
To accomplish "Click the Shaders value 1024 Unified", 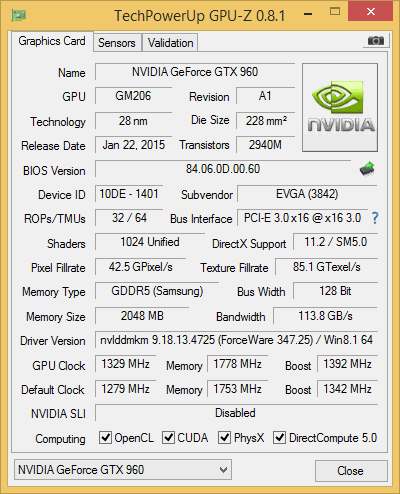I will [x=150, y=242].
